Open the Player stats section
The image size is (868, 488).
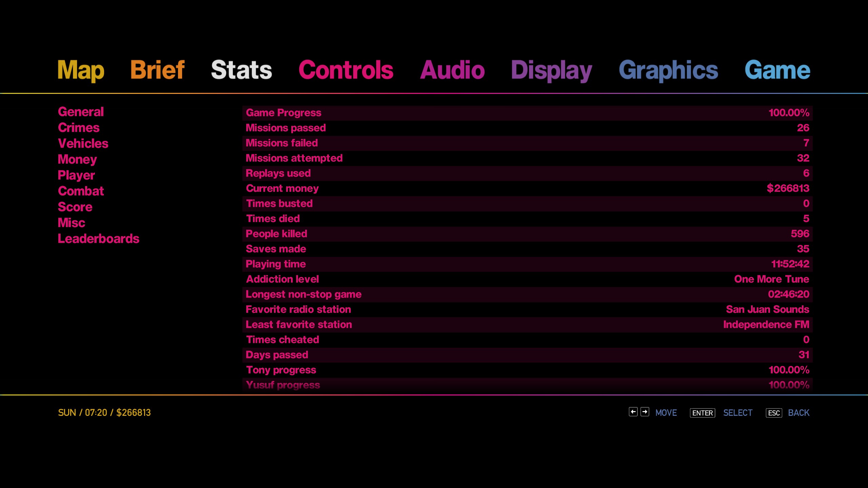pos(76,175)
